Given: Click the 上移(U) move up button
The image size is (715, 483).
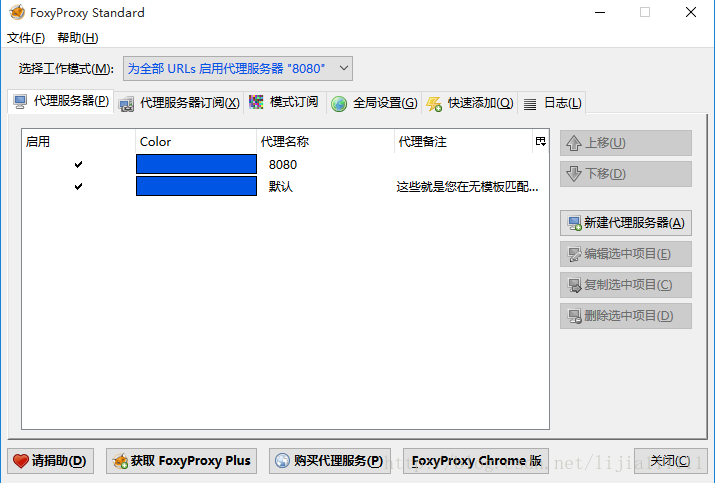Looking at the screenshot, I should tap(626, 143).
